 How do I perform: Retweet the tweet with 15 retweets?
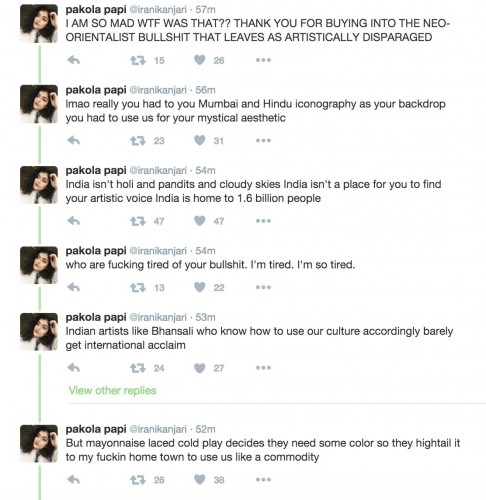(x=138, y=60)
